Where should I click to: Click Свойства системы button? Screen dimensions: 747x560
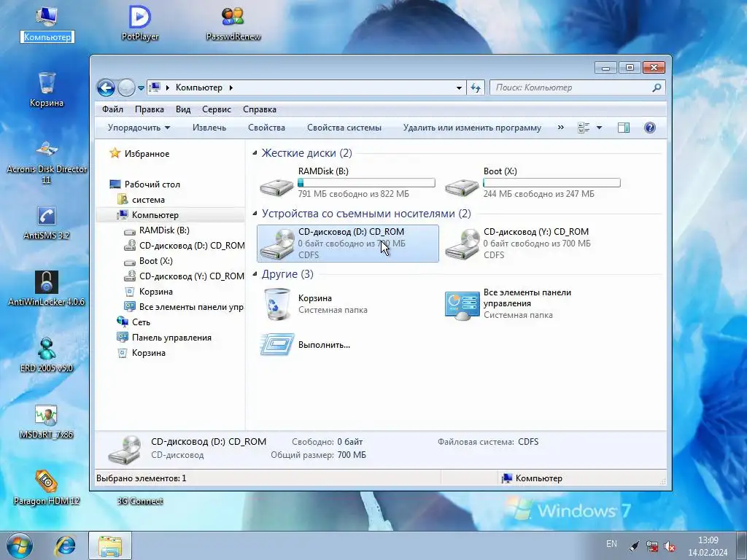(344, 128)
